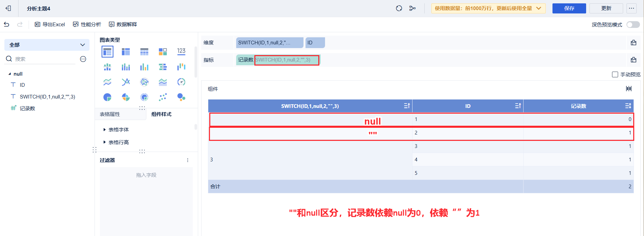
Task: Click the exit back icon at top-left
Action: click(8, 8)
